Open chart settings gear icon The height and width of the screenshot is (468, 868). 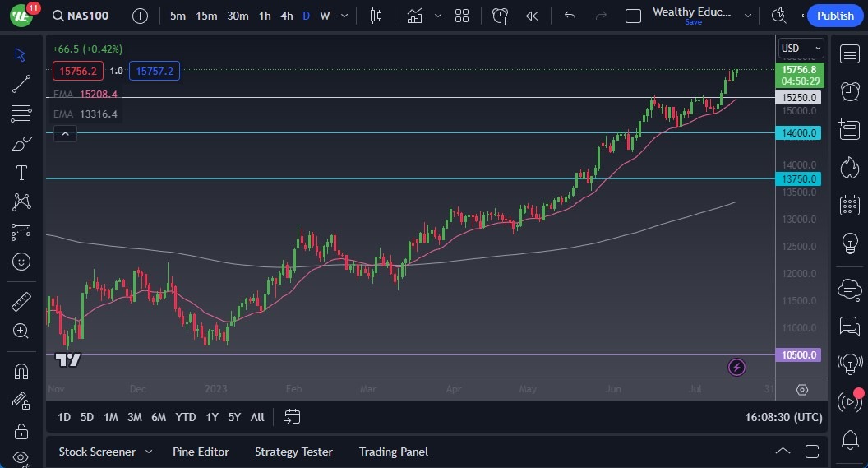pyautogui.click(x=801, y=389)
